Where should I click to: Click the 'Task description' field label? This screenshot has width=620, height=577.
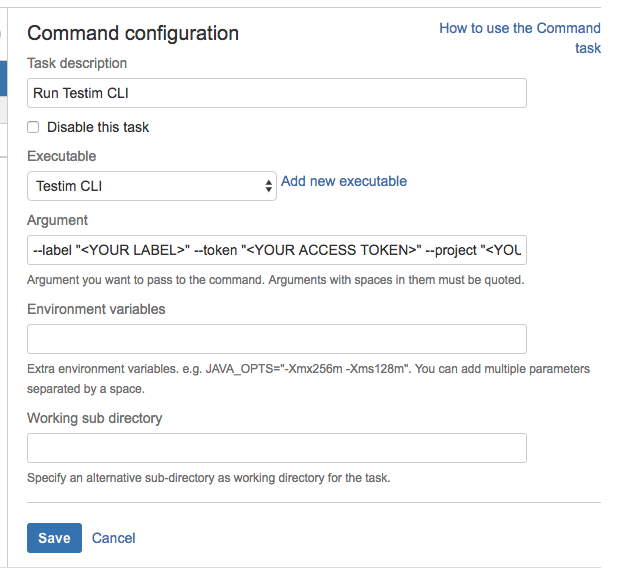point(77,63)
